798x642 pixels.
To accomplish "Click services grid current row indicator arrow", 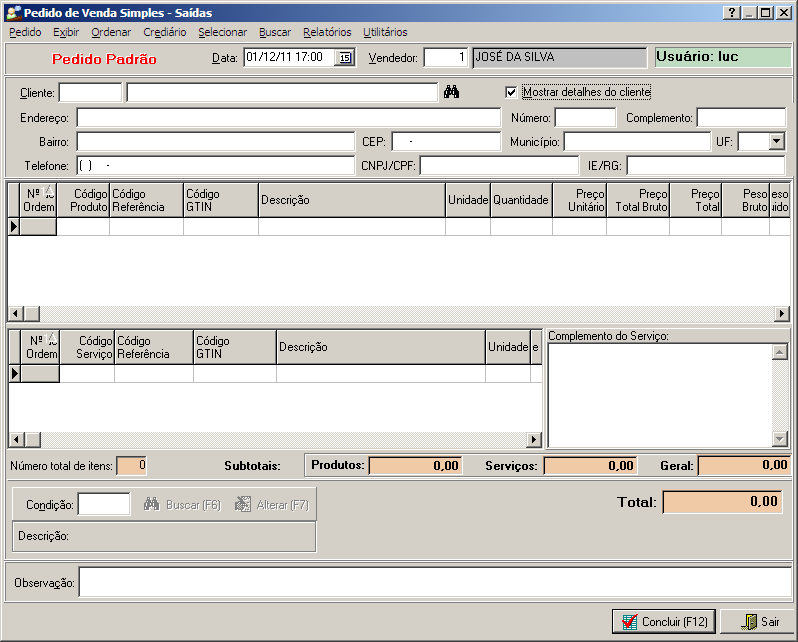I will point(14,373).
